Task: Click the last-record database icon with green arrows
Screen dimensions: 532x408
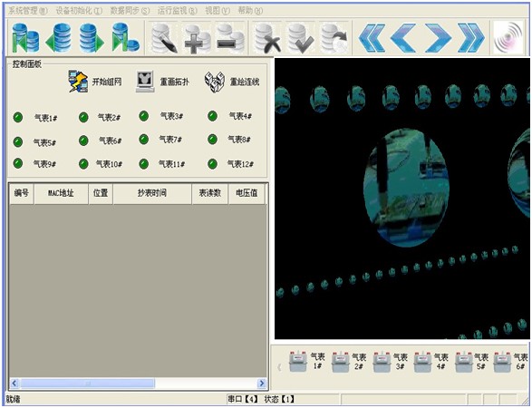Action: point(126,37)
